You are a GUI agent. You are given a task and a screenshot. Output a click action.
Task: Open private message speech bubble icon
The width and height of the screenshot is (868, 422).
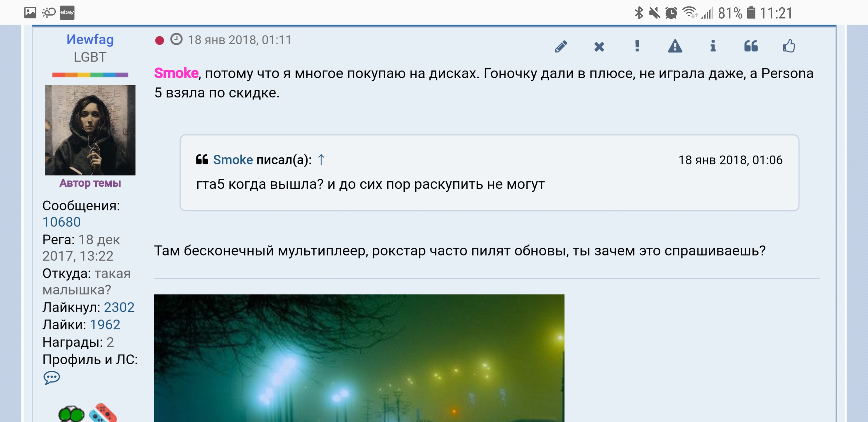pos(52,377)
